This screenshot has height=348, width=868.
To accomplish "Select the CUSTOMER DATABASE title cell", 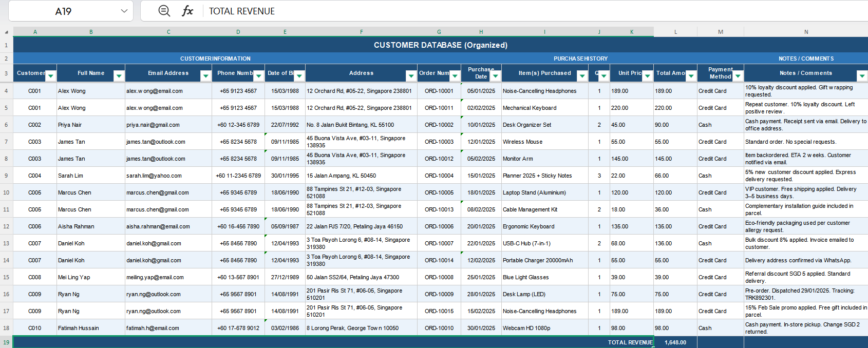I will click(x=441, y=45).
